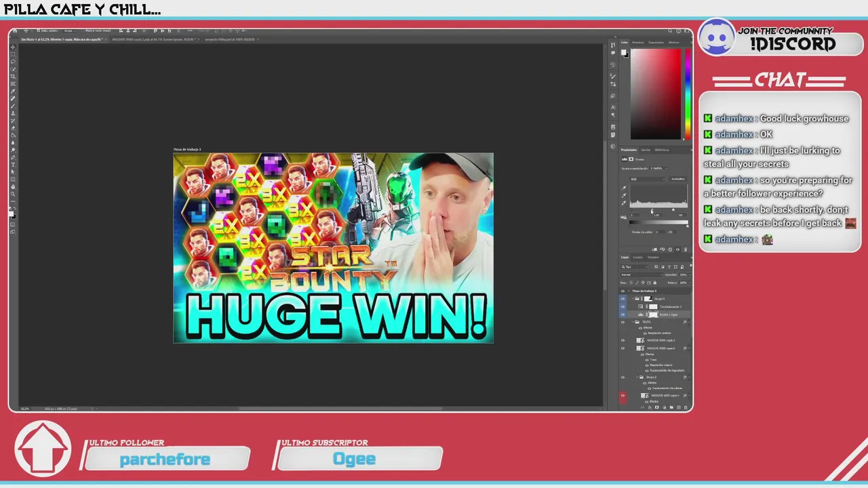Screen dimensions: 868x488
Task: Click lock all attributes padlock icon
Action: [x=654, y=283]
